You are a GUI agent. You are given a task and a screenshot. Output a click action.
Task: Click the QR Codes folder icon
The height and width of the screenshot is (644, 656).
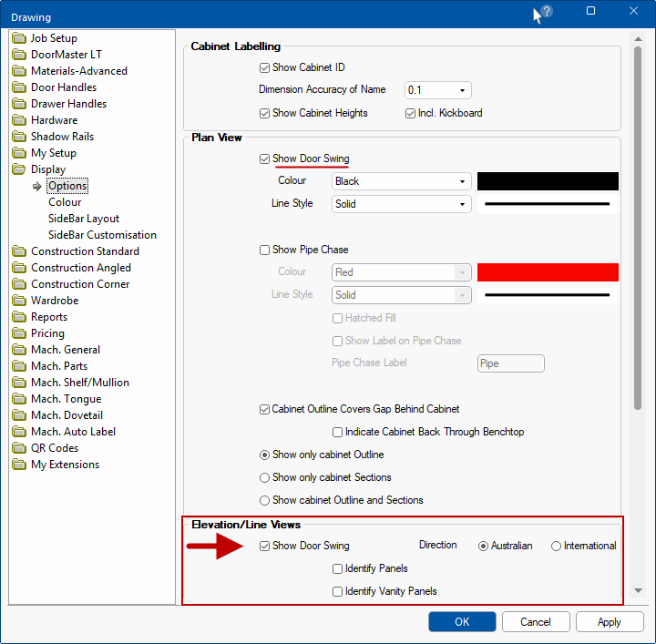(x=20, y=448)
